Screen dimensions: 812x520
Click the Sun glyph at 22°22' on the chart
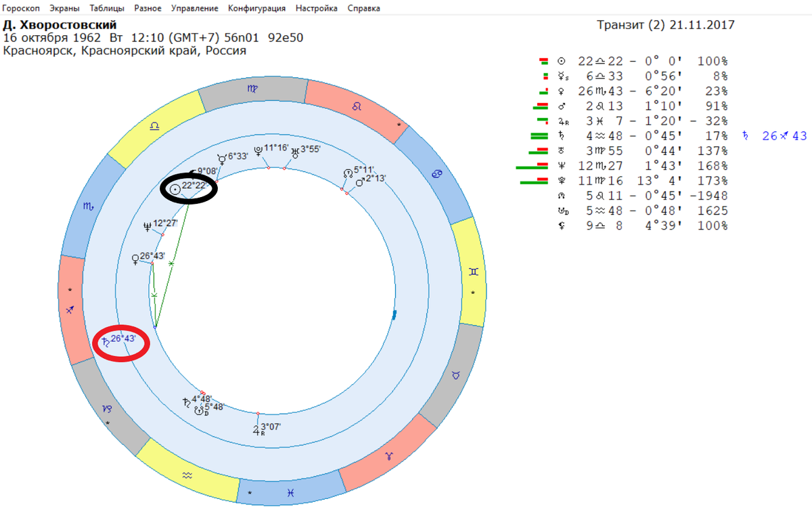tap(175, 190)
